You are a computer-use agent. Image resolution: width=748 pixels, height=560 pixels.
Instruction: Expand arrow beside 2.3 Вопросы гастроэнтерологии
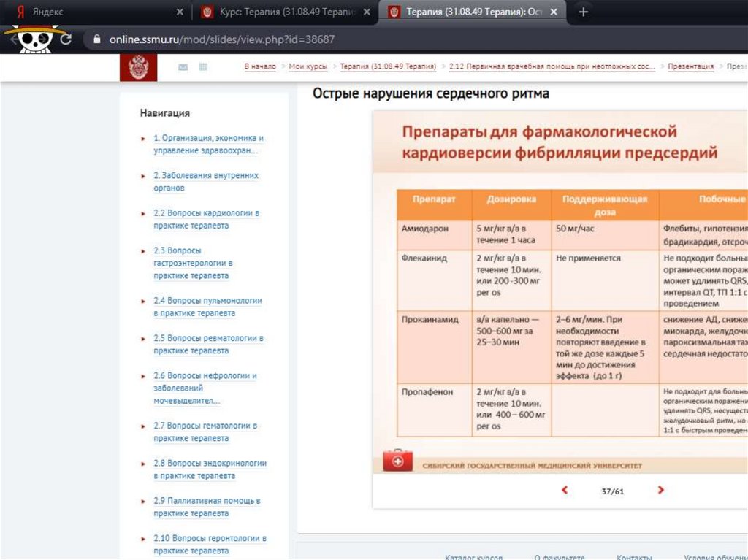point(143,251)
